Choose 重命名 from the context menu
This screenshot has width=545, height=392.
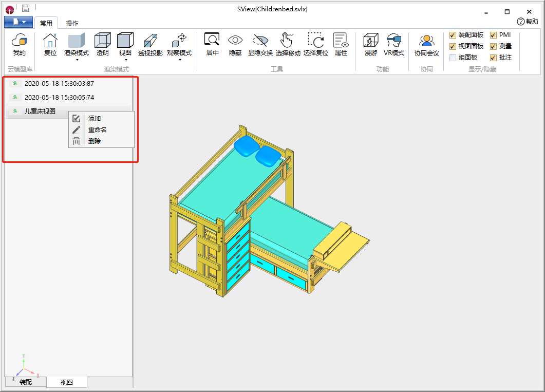tap(97, 129)
